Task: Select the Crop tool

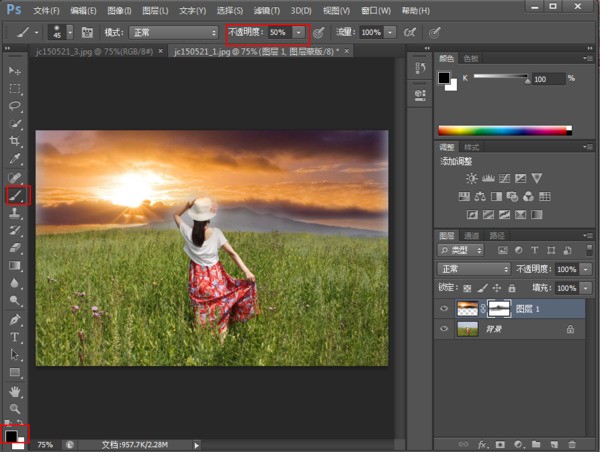Action: (x=15, y=141)
